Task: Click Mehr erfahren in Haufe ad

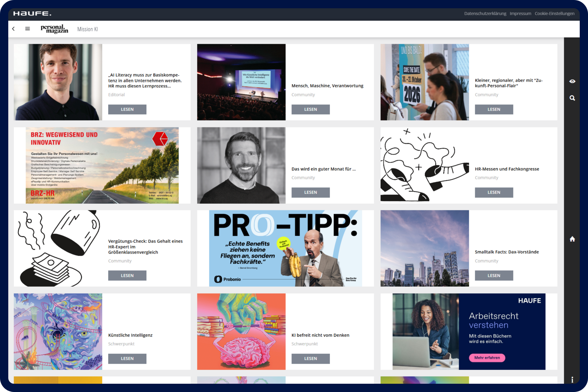Action: click(x=487, y=358)
